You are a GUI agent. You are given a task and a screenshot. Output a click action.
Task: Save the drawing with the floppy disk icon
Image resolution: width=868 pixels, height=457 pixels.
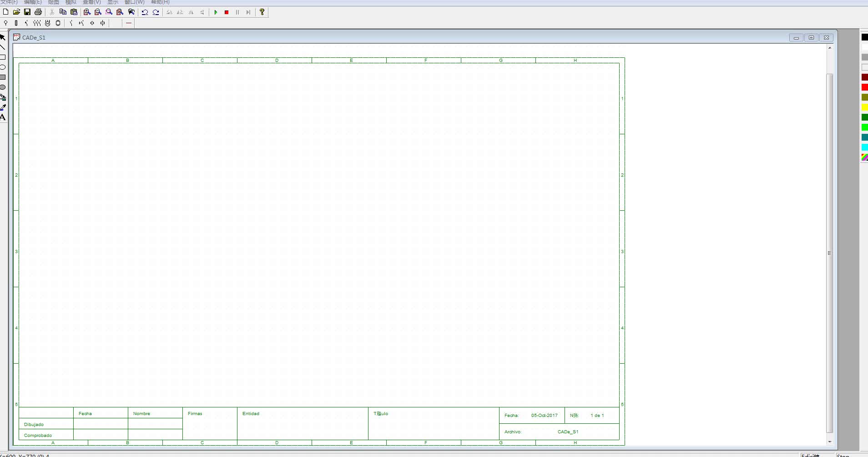(x=27, y=12)
